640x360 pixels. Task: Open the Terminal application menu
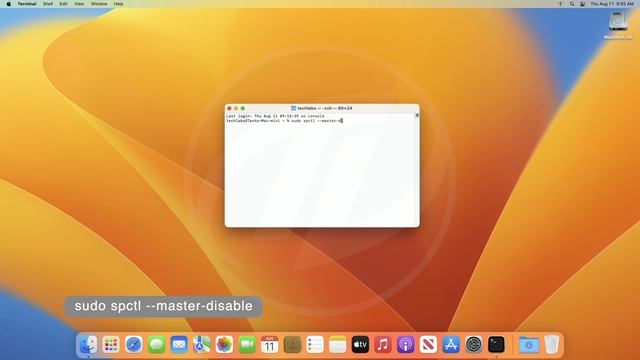(27, 4)
